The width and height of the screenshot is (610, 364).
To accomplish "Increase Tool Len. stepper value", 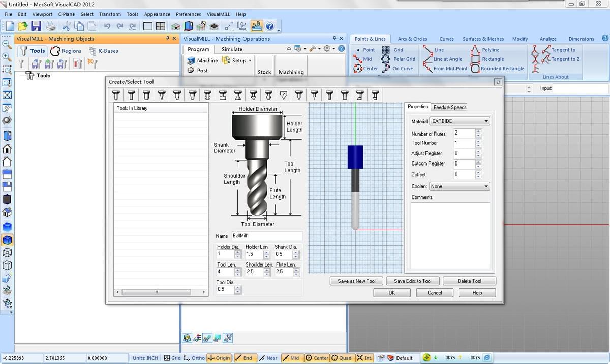I will (x=238, y=270).
